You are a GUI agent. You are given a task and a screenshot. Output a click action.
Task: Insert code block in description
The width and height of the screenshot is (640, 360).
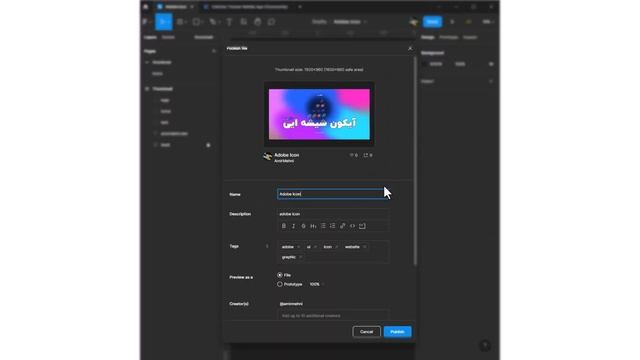362,226
